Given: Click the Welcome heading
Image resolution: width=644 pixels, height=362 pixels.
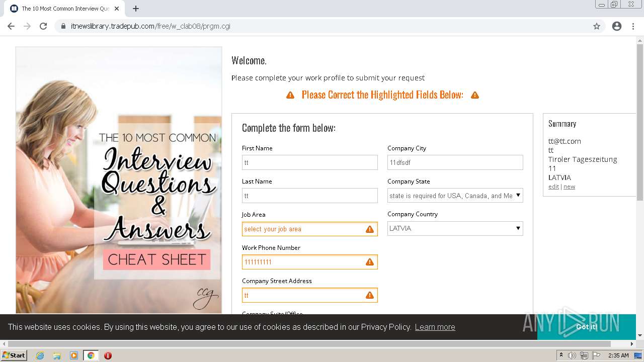Looking at the screenshot, I should tap(249, 61).
